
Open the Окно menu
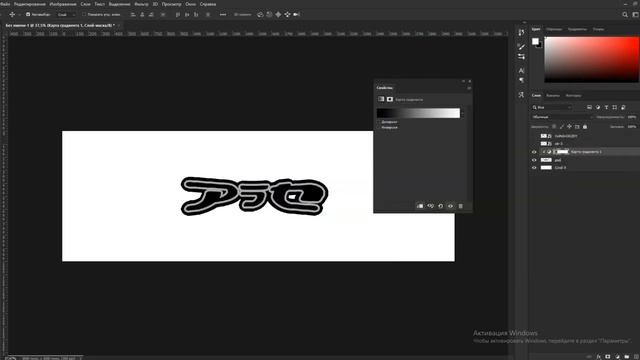point(191,4)
